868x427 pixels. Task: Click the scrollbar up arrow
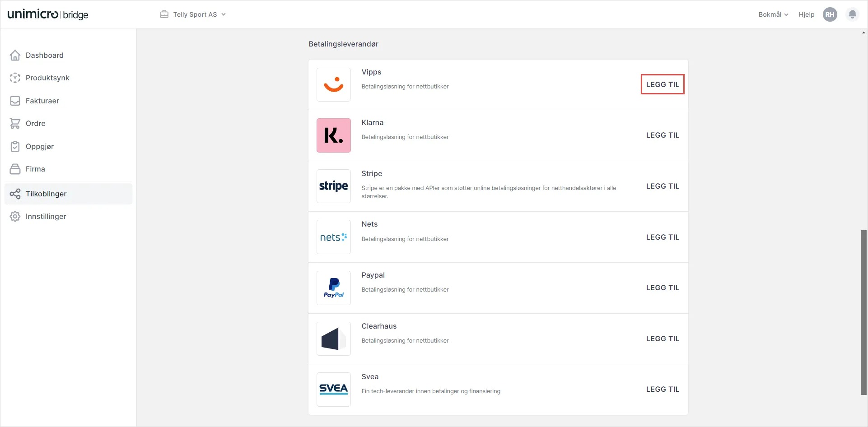tap(863, 32)
